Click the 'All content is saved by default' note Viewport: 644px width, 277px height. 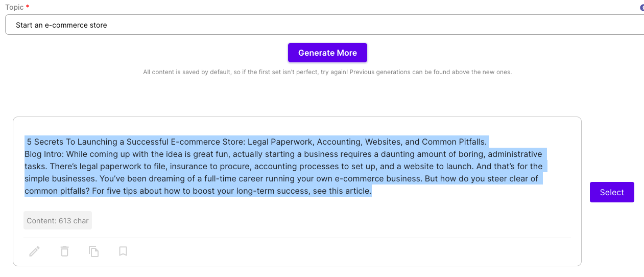[x=327, y=72]
